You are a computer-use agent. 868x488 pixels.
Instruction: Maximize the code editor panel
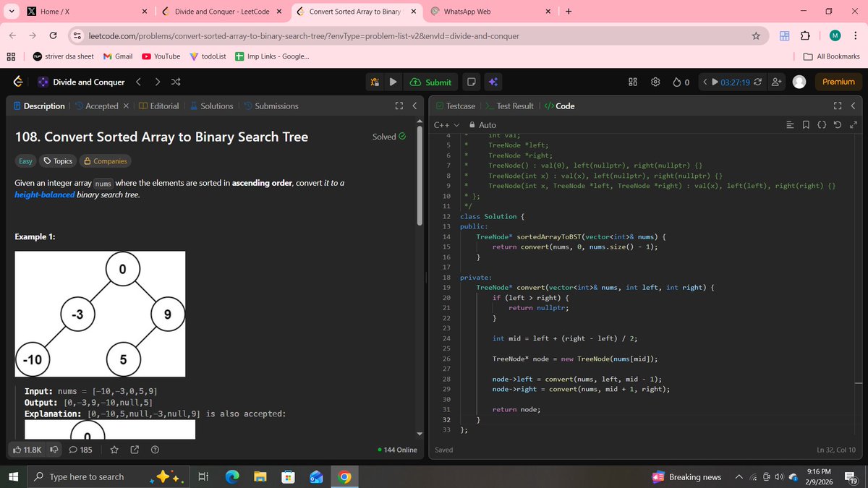coord(838,106)
